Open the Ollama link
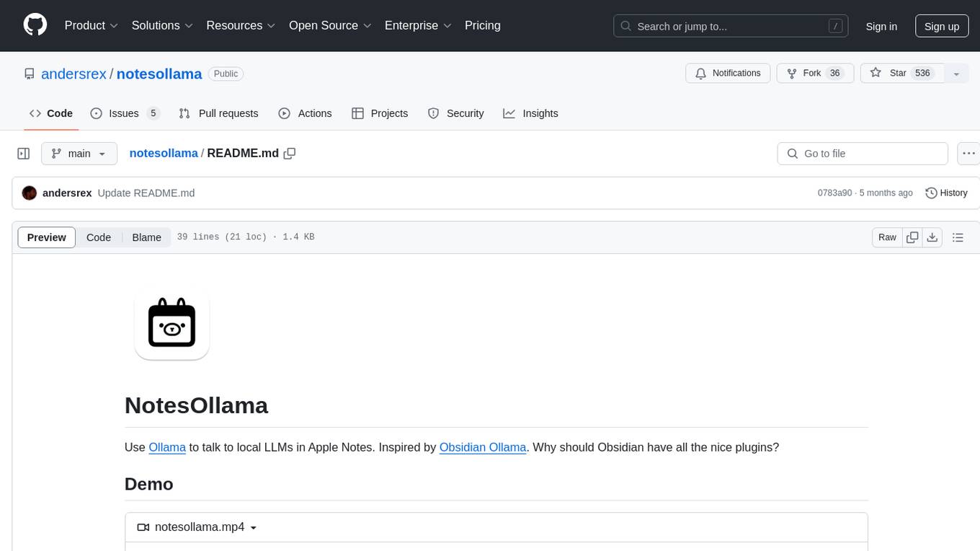980x551 pixels. click(167, 447)
